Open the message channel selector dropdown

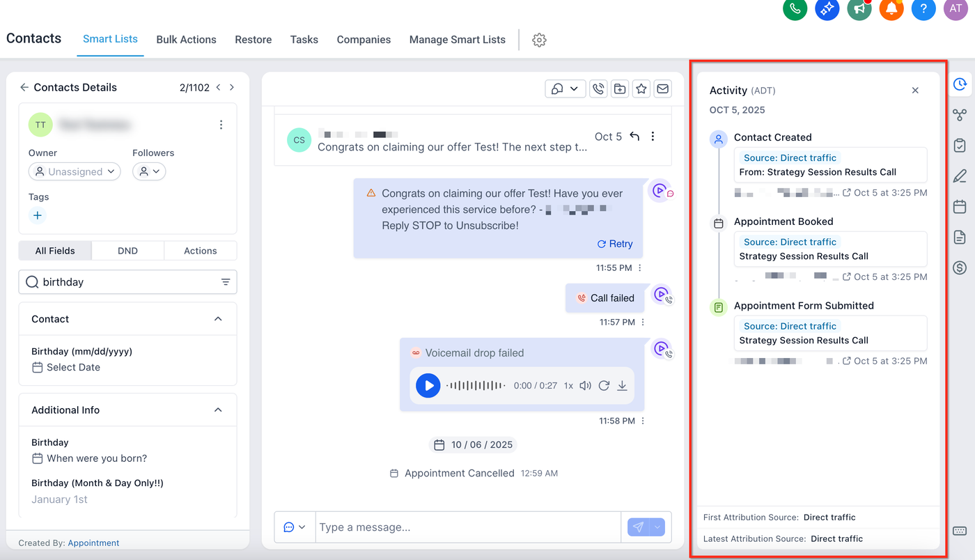[x=295, y=527]
